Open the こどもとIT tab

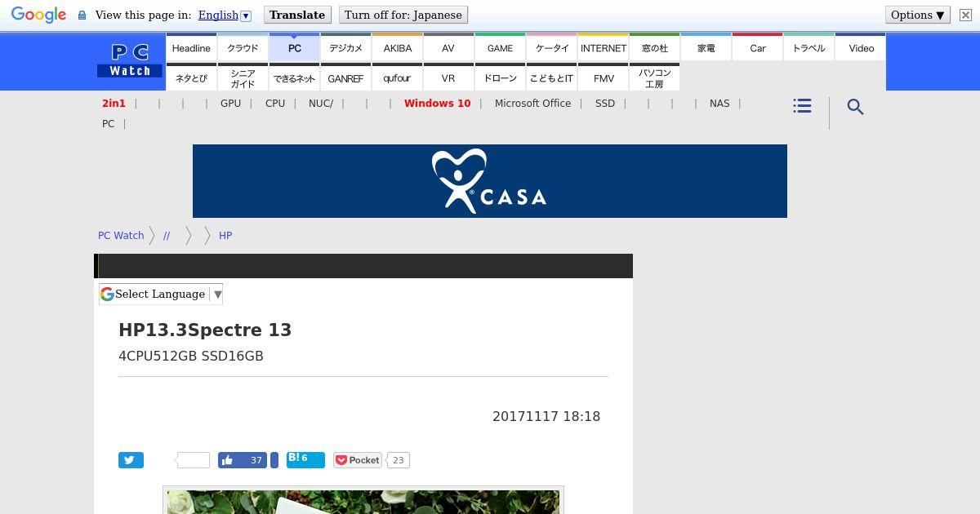[x=552, y=78]
